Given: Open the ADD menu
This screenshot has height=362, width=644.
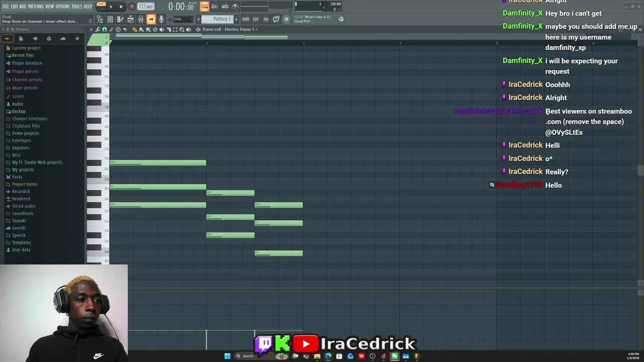Looking at the screenshot, I should 23,7.
